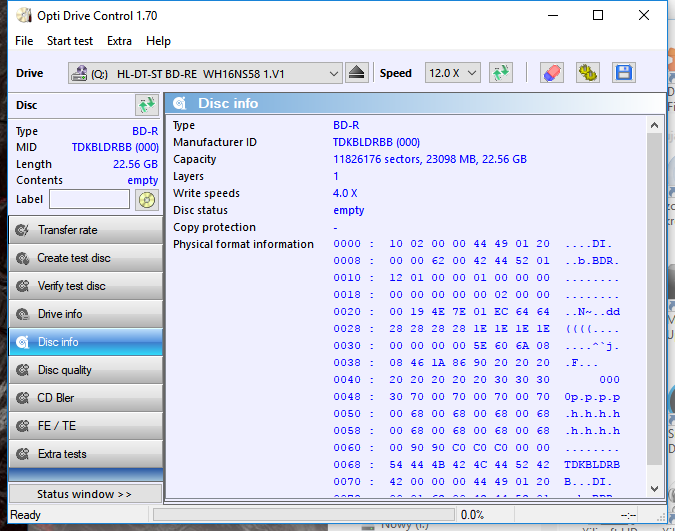
Task: Open Create test disc page
Action: pos(86,258)
